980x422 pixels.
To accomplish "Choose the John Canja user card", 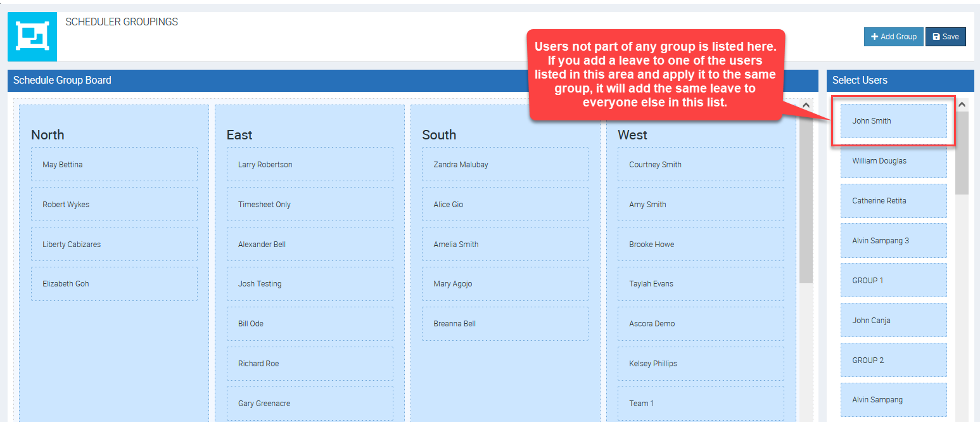I will click(x=893, y=321).
